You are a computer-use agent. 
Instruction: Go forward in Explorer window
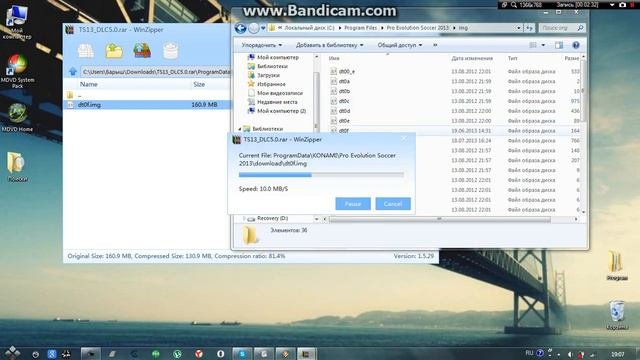(253, 28)
